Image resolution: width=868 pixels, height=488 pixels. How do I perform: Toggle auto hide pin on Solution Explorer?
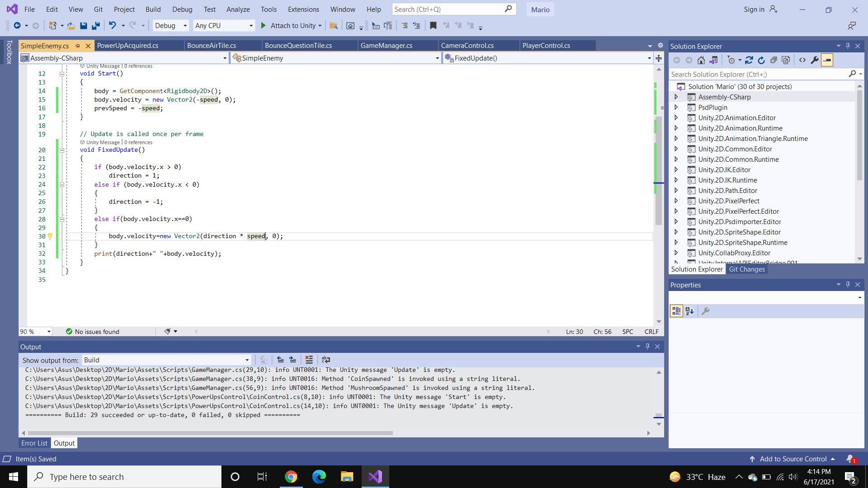click(848, 46)
